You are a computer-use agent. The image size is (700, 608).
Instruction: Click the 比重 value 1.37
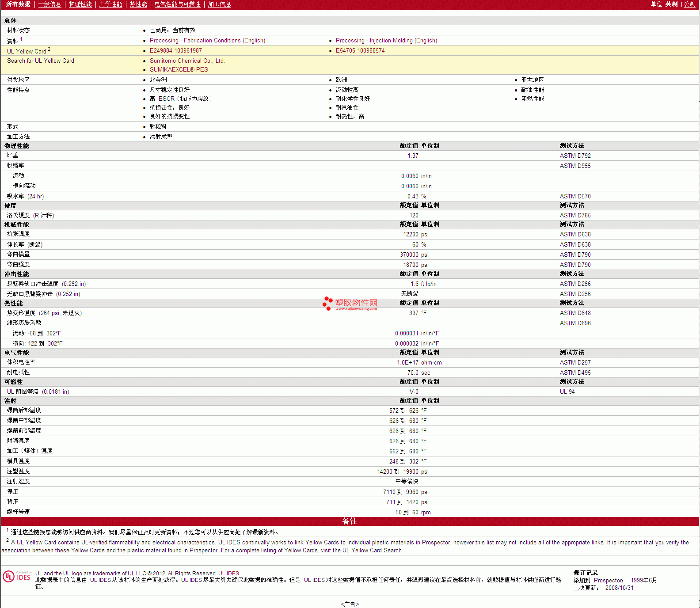click(413, 156)
